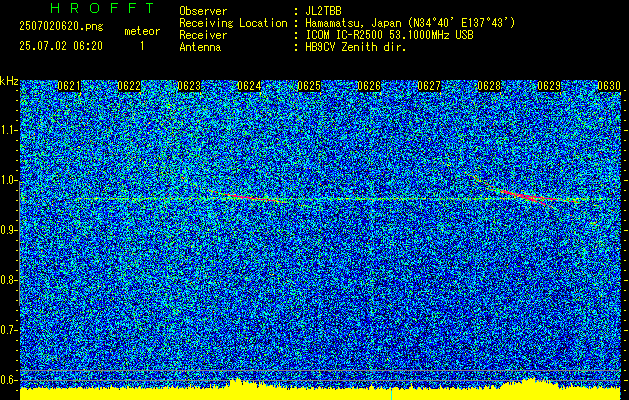Click the 0628 time marker
629x400 pixels.
tap(489, 86)
